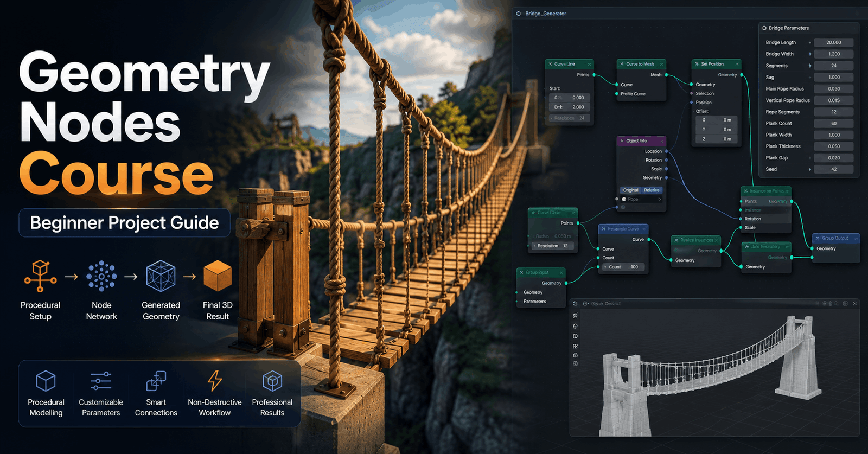Adjust Curve Circle Resolution 12 field
The image size is (868, 454).
point(553,246)
